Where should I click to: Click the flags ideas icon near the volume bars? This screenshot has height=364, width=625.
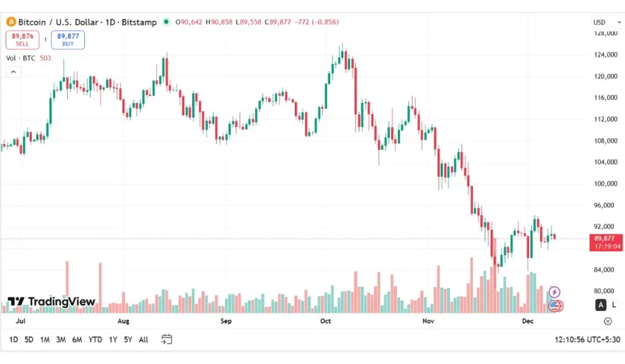click(554, 305)
